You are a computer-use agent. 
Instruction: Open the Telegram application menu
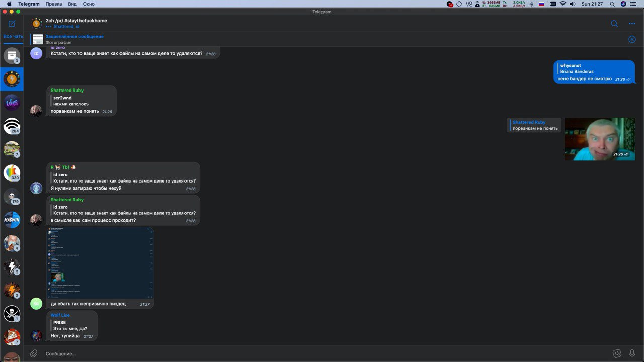click(x=29, y=4)
